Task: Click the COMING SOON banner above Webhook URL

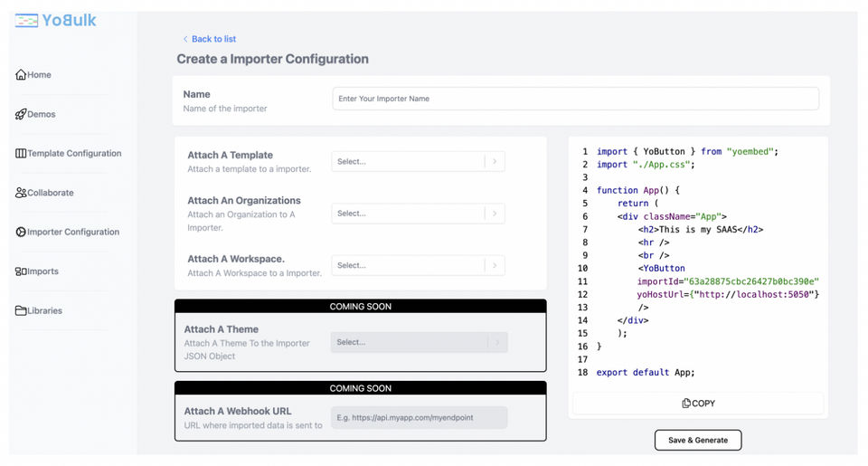Action: pos(361,388)
